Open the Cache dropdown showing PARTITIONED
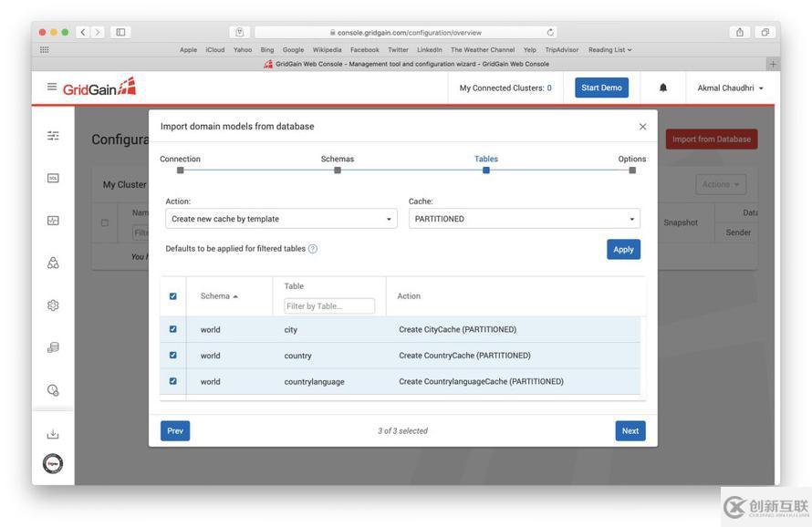812x527 pixels. point(524,219)
